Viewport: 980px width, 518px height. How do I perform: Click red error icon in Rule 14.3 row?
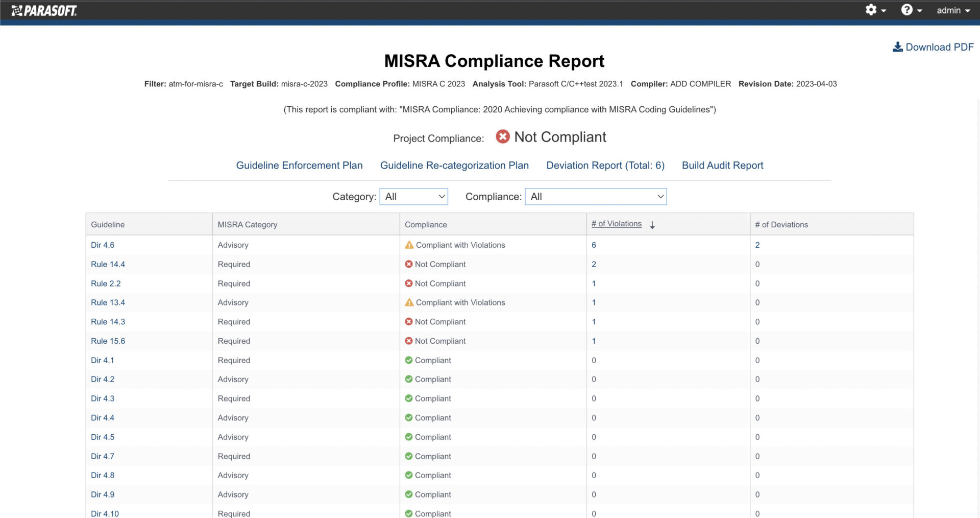coord(408,322)
